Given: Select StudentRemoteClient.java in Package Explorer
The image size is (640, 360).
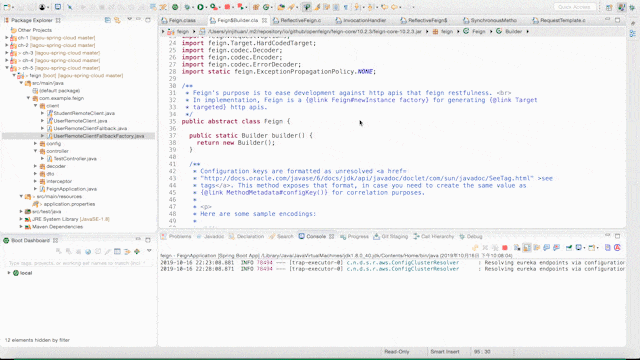Looking at the screenshot, I should pos(84,113).
